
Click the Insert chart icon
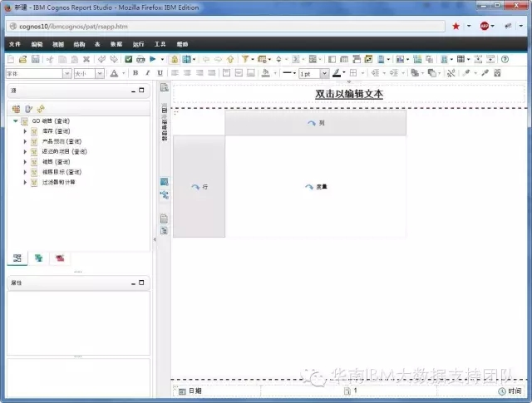tap(400, 59)
